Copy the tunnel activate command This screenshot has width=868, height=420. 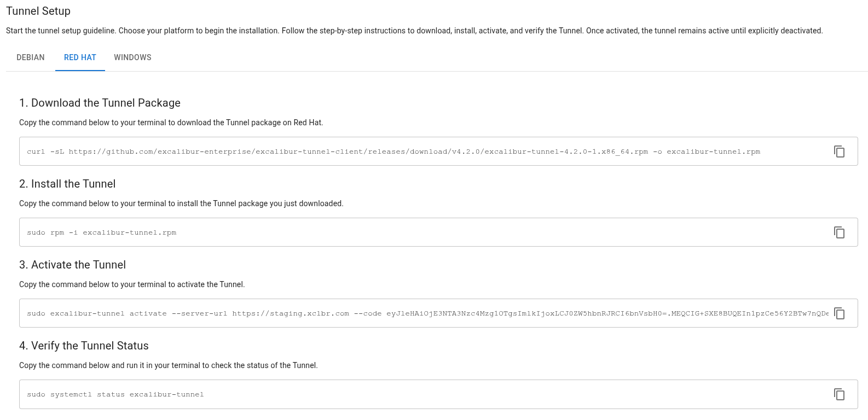click(839, 313)
